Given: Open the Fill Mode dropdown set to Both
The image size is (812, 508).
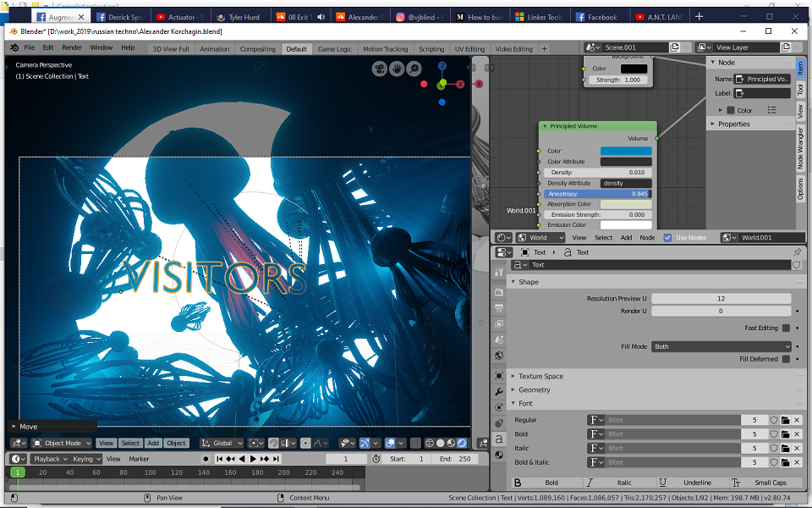Looking at the screenshot, I should click(x=721, y=346).
